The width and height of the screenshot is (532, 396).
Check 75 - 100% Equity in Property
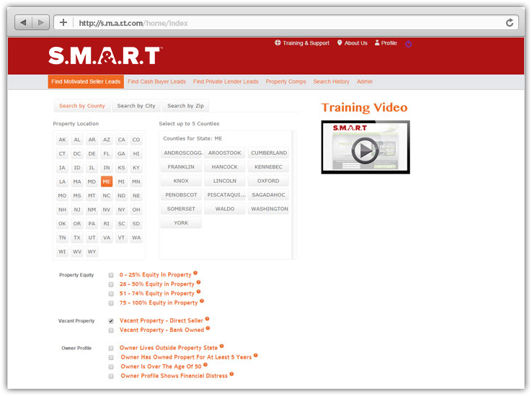point(111,303)
